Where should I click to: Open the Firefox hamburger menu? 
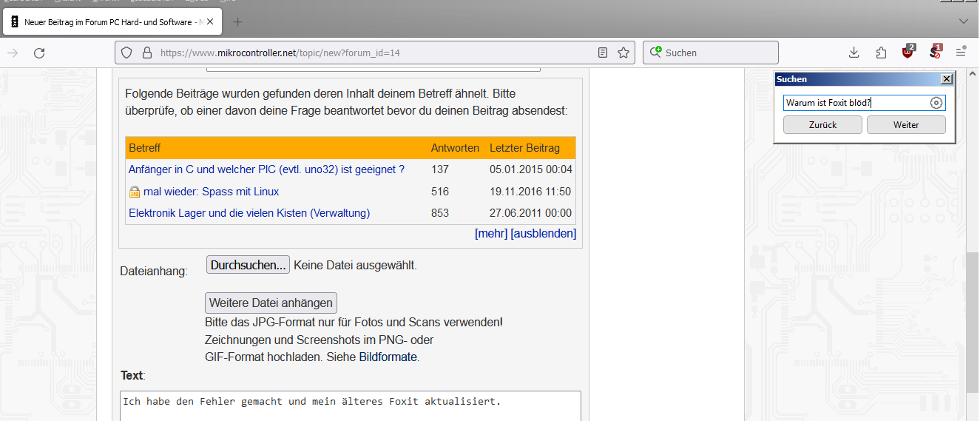961,53
